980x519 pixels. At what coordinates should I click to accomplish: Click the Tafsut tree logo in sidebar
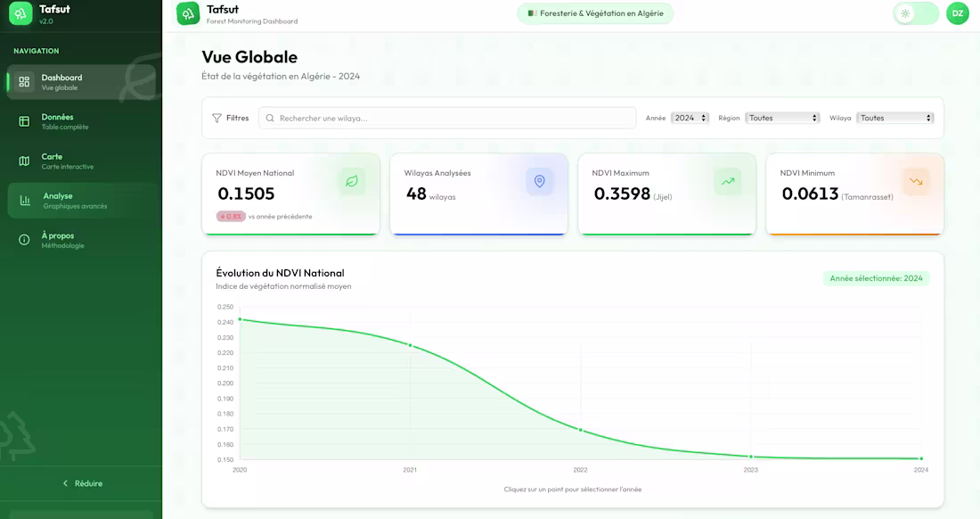(x=20, y=13)
